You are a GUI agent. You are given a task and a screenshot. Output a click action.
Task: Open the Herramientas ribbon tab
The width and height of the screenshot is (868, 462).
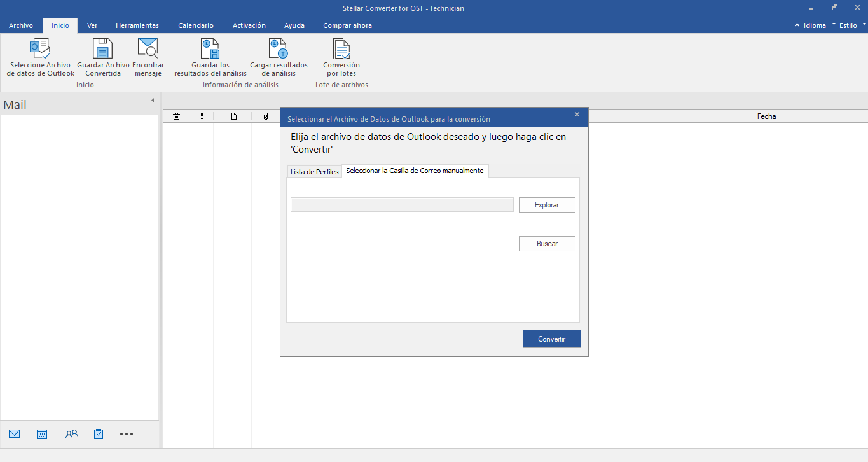click(137, 25)
